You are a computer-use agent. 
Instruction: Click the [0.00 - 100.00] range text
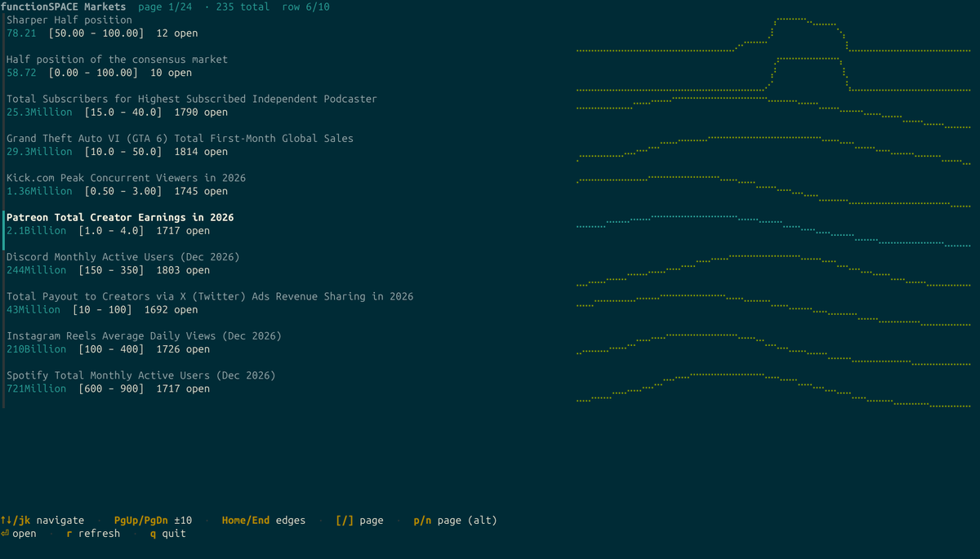93,73
